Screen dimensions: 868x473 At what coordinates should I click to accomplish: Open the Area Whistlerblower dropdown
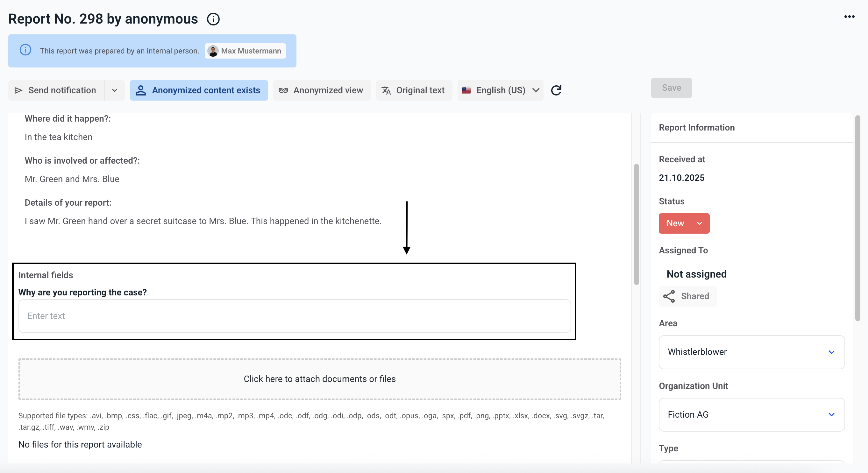(751, 352)
